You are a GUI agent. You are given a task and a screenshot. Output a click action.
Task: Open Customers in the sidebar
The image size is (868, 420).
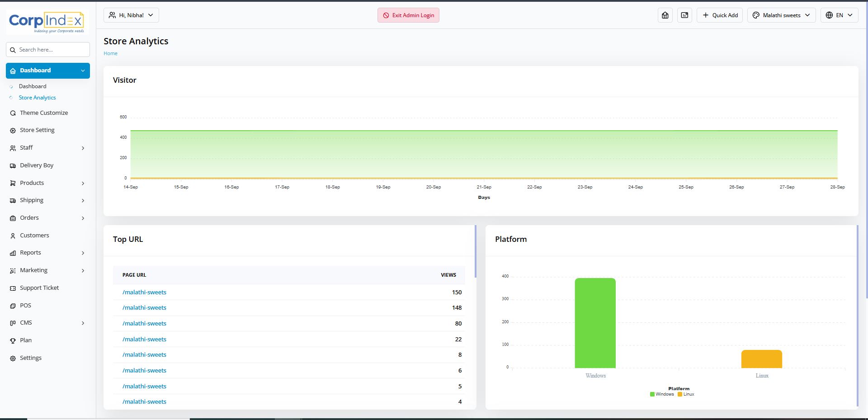[34, 236]
